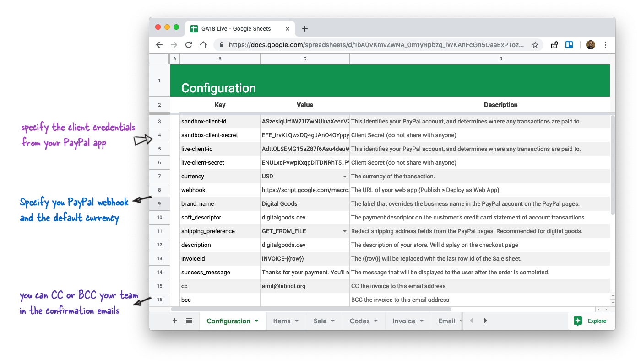Select the GA18 Live browser tab
This screenshot has height=364, width=641.
[240, 28]
